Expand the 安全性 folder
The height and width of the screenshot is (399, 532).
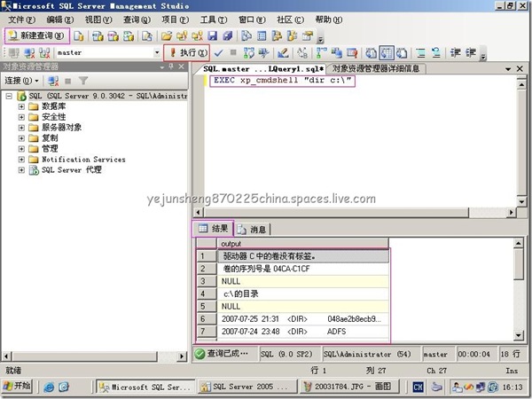[21, 117]
